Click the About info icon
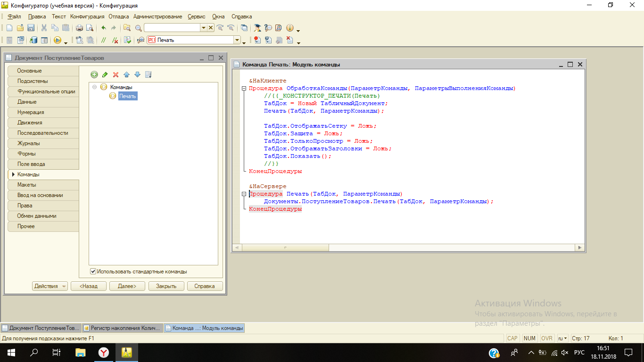The image size is (644, 362). (290, 28)
